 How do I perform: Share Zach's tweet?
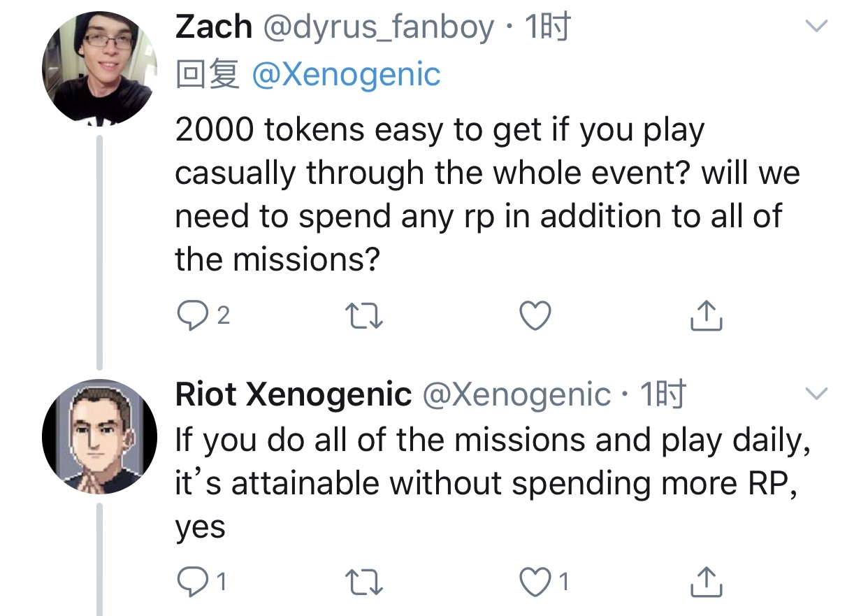[x=706, y=317]
